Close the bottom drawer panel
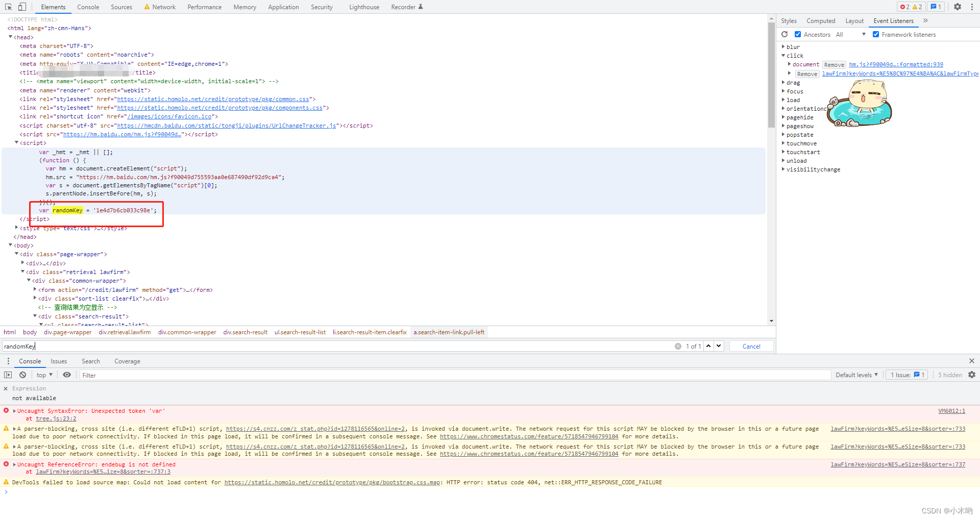Viewport: 980px width, 519px height. point(972,361)
